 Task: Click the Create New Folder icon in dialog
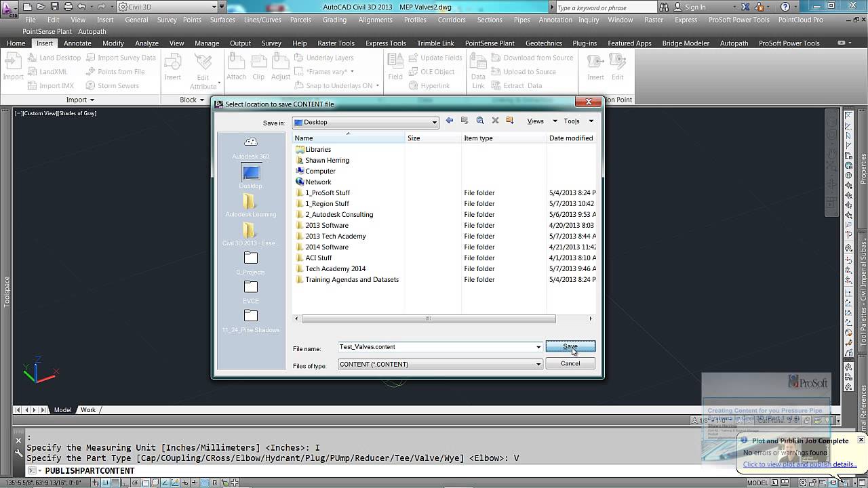click(511, 121)
